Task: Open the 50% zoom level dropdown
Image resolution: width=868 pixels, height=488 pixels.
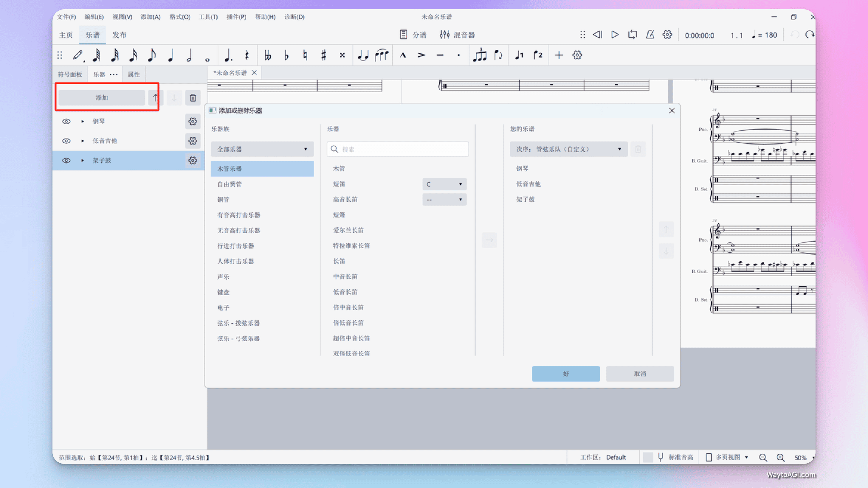Action: (x=804, y=458)
